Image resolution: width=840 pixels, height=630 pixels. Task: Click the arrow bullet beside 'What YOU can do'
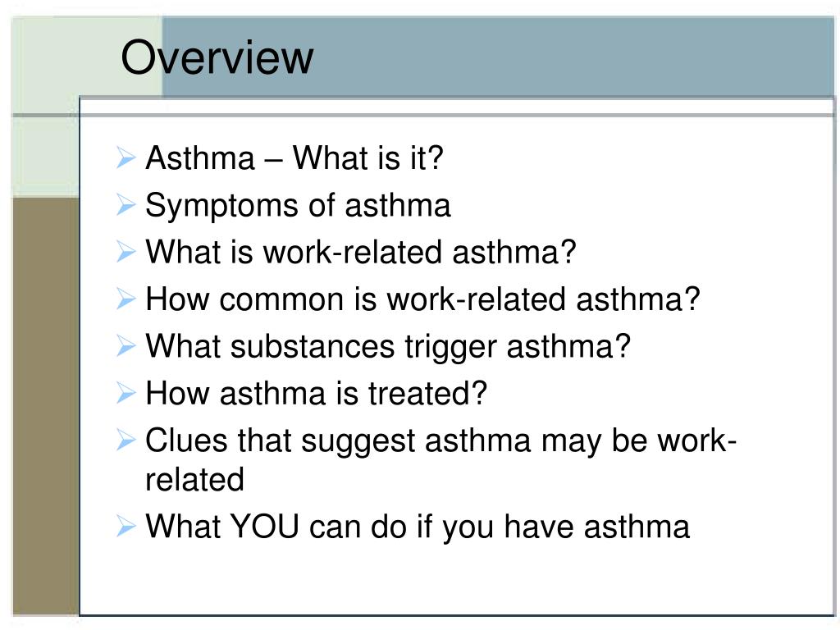point(126,526)
